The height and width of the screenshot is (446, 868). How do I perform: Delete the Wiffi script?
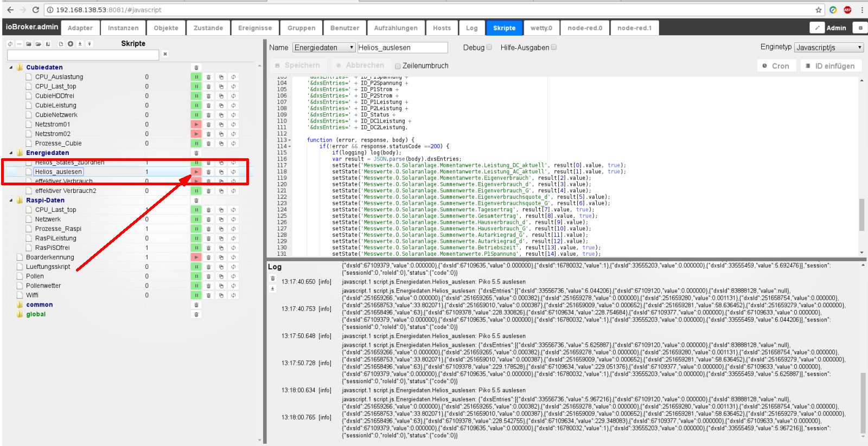pos(208,295)
